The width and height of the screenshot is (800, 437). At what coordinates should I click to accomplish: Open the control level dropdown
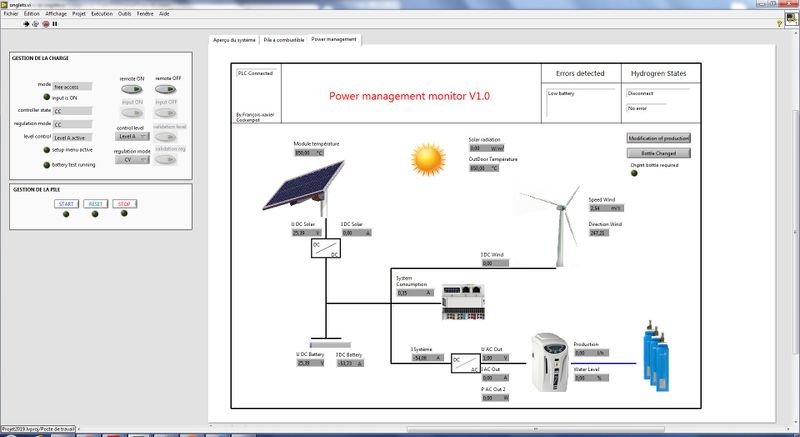pyautogui.click(x=132, y=136)
